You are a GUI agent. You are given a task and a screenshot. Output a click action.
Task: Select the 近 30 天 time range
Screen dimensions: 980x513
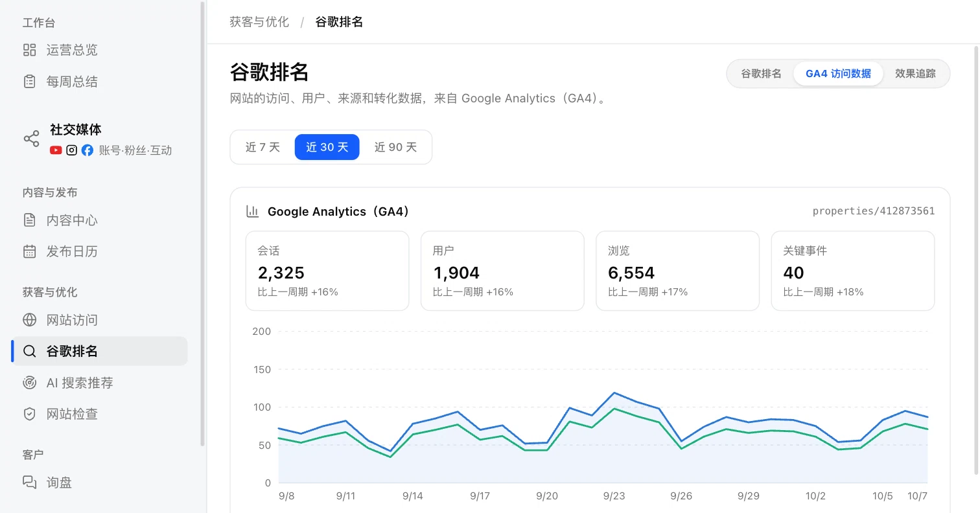(x=327, y=147)
